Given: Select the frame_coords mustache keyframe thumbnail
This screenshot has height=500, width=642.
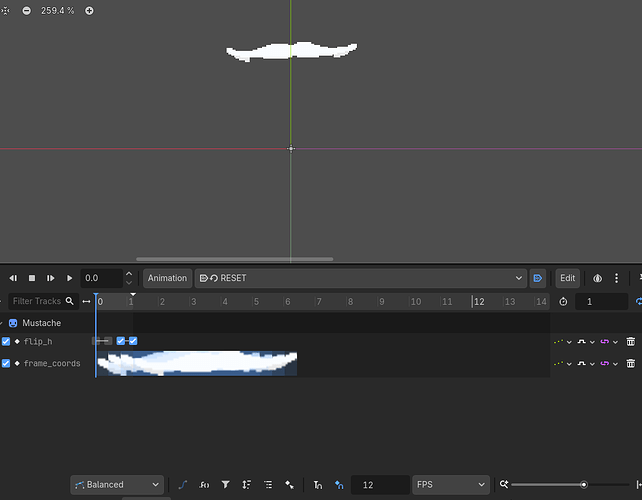Looking at the screenshot, I should 197,363.
